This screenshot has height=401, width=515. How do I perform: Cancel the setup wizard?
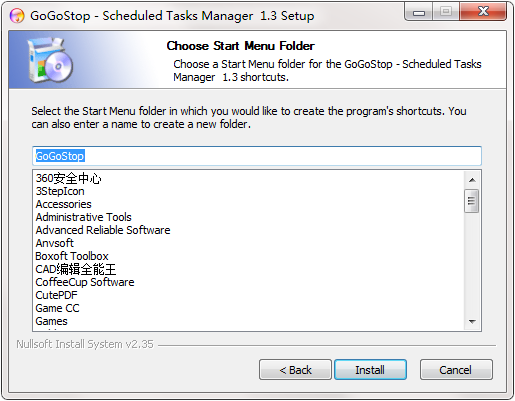[456, 370]
